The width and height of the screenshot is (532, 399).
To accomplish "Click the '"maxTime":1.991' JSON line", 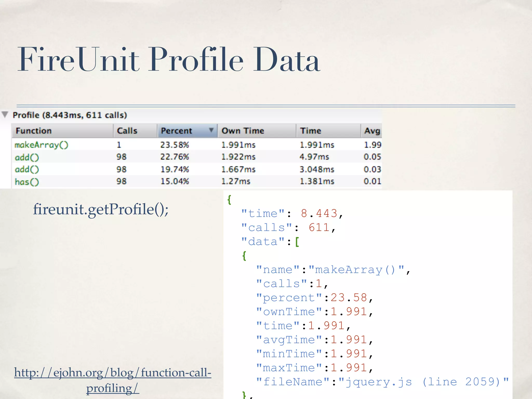I will coord(315,368).
